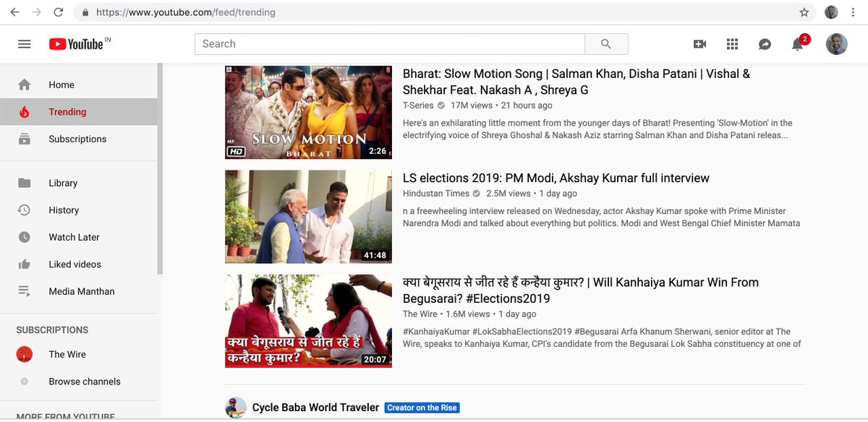Click the Media Manthan playlist icon
This screenshot has width=868, height=422.
[x=25, y=291]
